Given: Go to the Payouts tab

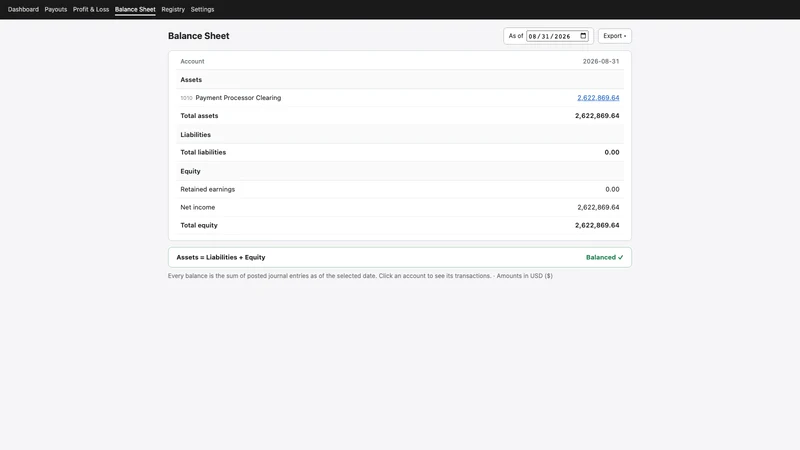Looking at the screenshot, I should [56, 9].
